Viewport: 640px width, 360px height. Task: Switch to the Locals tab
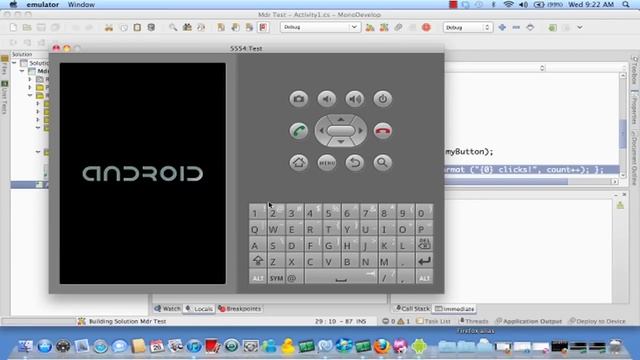click(x=199, y=309)
